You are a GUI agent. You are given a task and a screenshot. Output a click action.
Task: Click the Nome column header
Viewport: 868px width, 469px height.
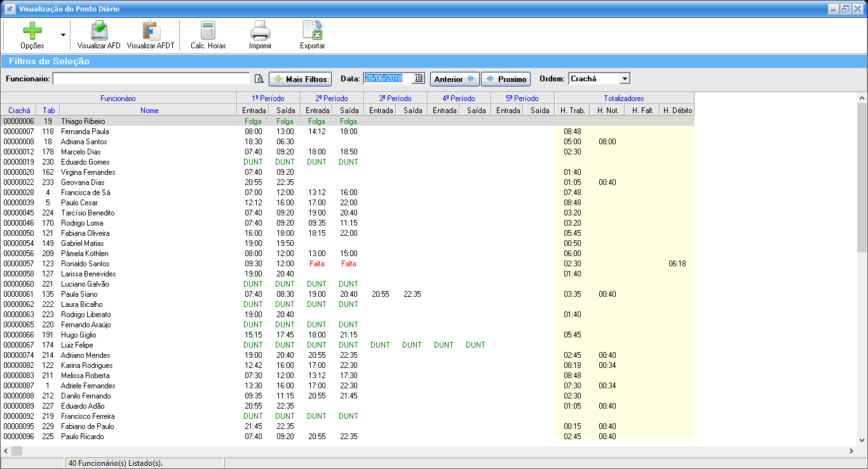pyautogui.click(x=149, y=111)
